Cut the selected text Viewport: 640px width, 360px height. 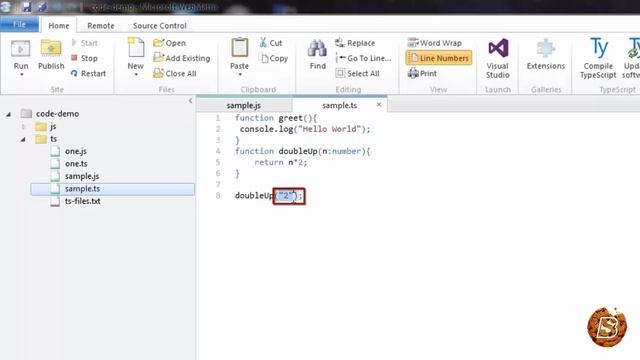(271, 43)
